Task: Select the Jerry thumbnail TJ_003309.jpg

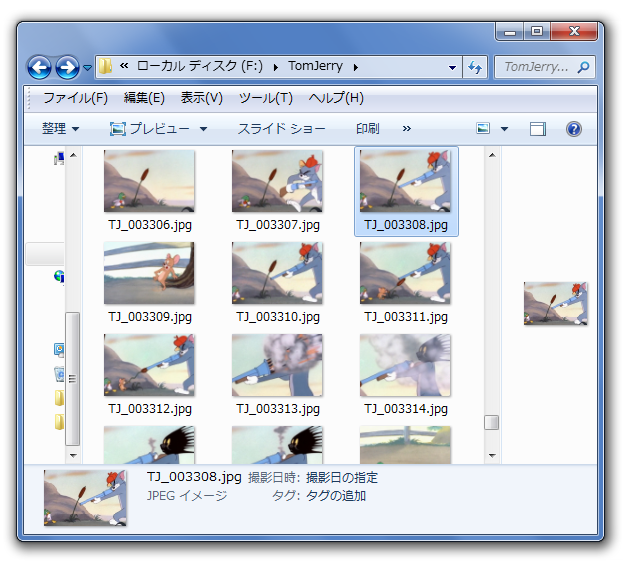Action: (149, 273)
